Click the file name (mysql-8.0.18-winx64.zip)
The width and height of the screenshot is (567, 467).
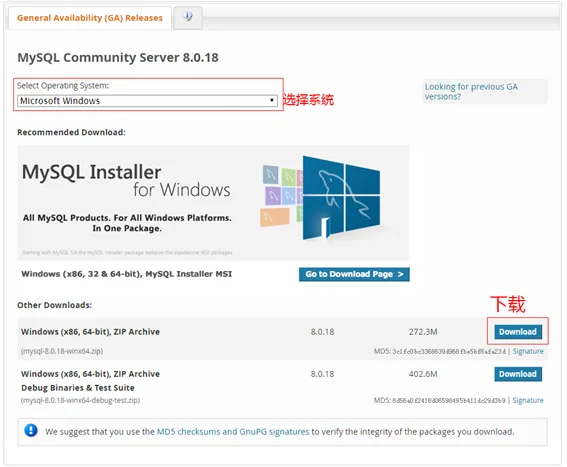pyautogui.click(x=62, y=351)
